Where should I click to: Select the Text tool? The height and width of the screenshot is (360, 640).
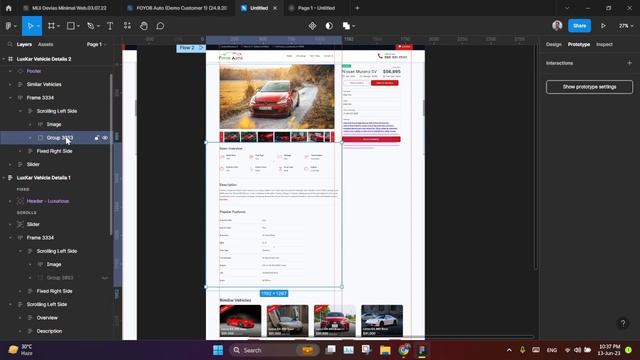pos(110,26)
